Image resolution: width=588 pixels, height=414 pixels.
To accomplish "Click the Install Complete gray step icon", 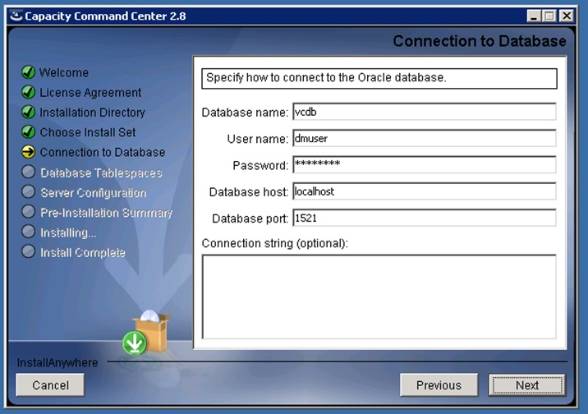I will (28, 251).
